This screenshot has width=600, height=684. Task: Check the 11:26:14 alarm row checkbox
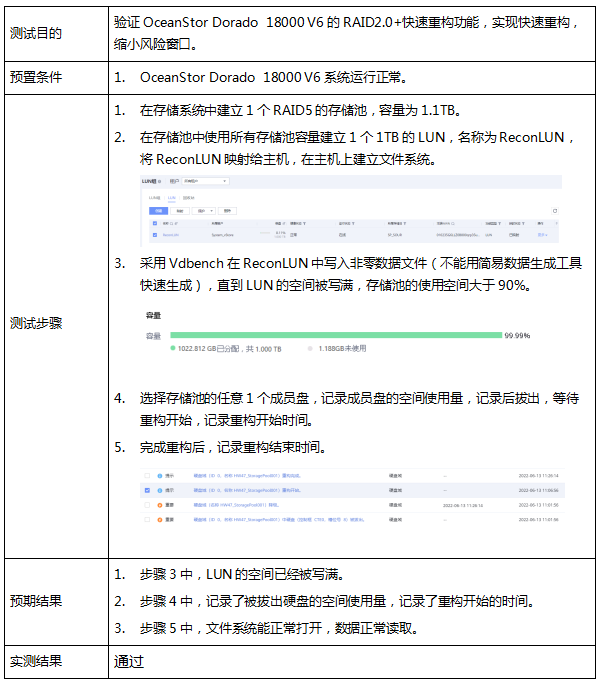point(147,475)
